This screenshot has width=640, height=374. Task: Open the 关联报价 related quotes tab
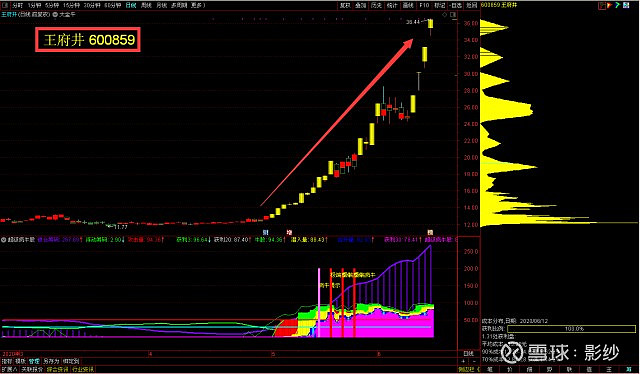point(32,369)
